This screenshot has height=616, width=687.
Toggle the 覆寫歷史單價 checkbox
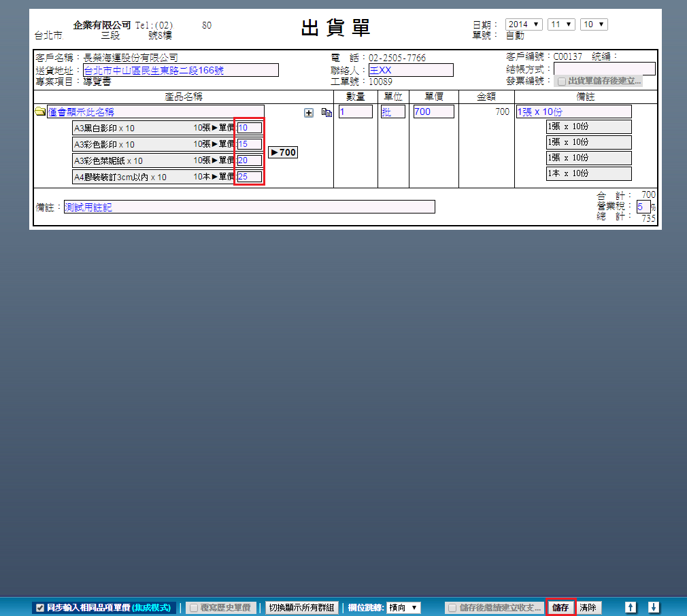point(194,607)
